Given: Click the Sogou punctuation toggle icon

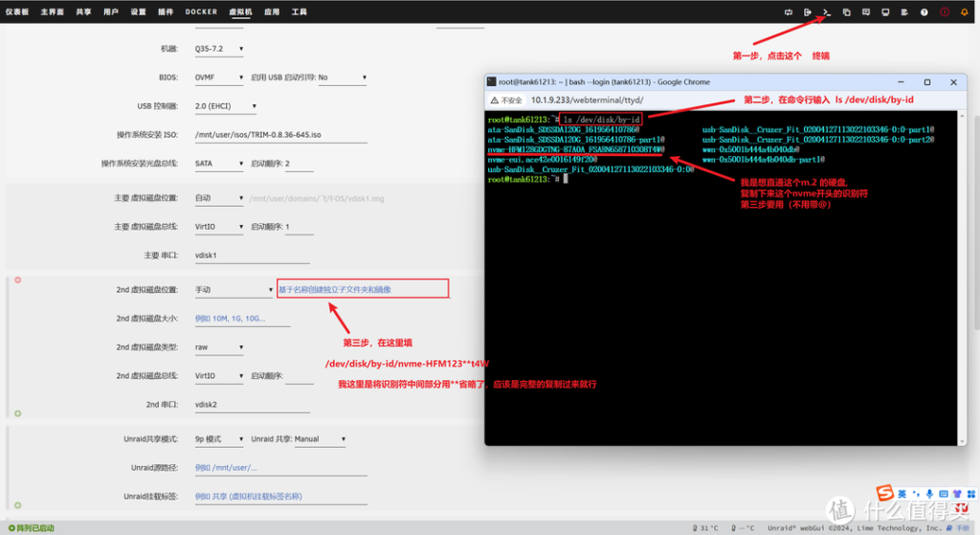Looking at the screenshot, I should 916,494.
